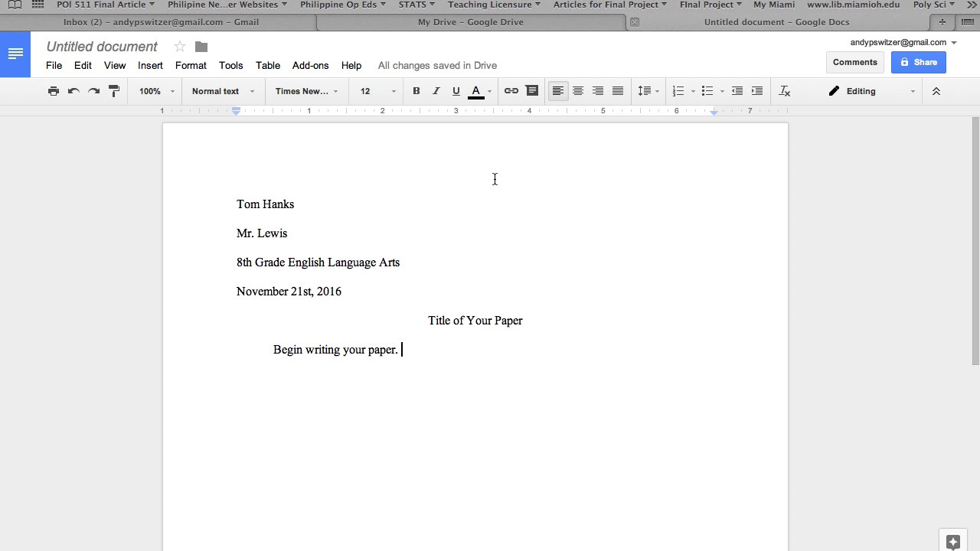Move document using the folder icon

[201, 47]
